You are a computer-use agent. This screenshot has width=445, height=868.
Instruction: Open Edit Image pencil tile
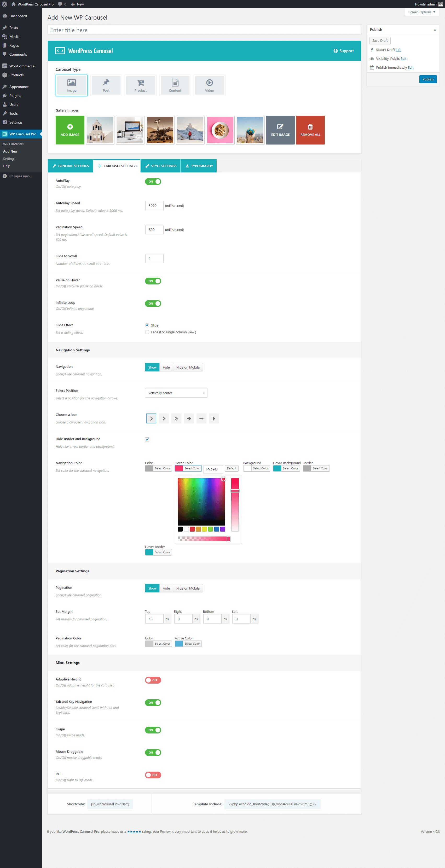coord(280,130)
